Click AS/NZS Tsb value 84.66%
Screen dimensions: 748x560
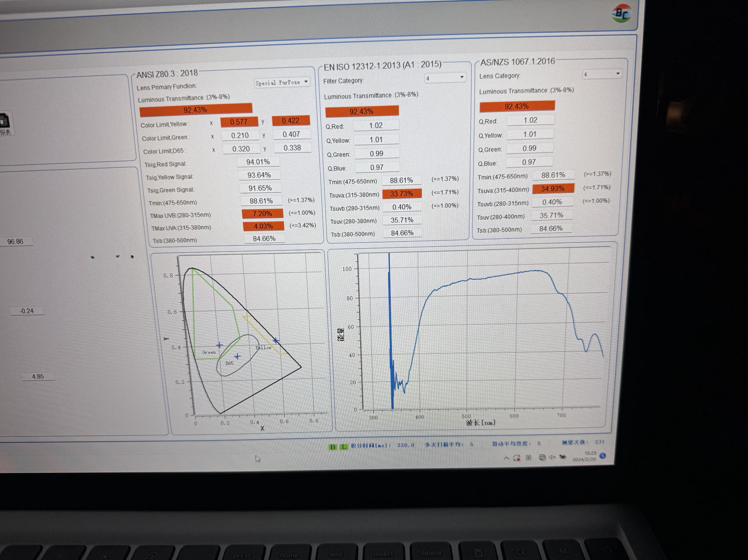click(x=551, y=228)
